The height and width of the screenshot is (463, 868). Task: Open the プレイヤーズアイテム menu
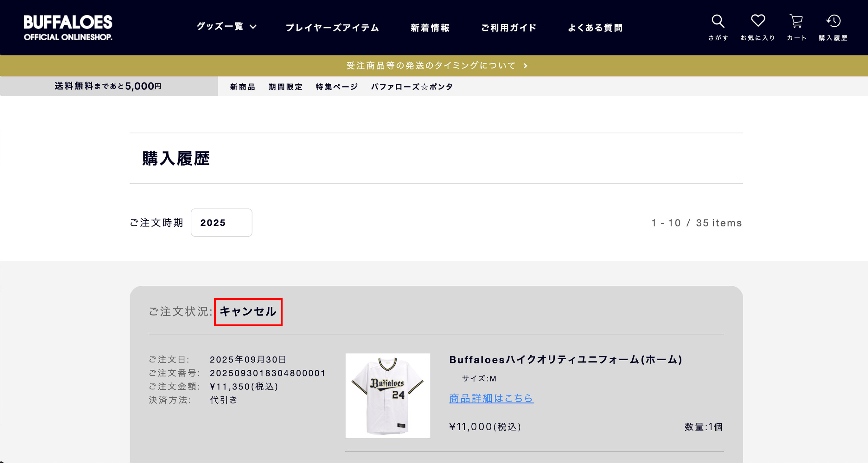click(x=332, y=28)
